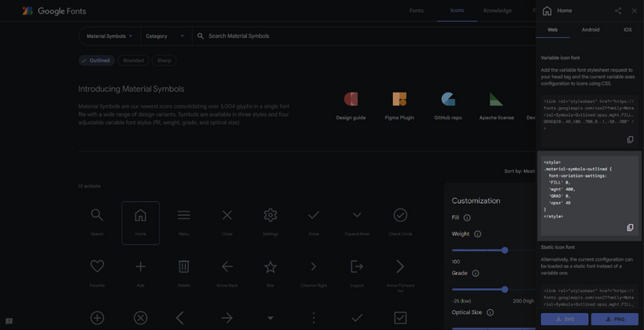This screenshot has width=644, height=330.
Task: Select the left chevron icon in bottom row
Action: (180, 318)
